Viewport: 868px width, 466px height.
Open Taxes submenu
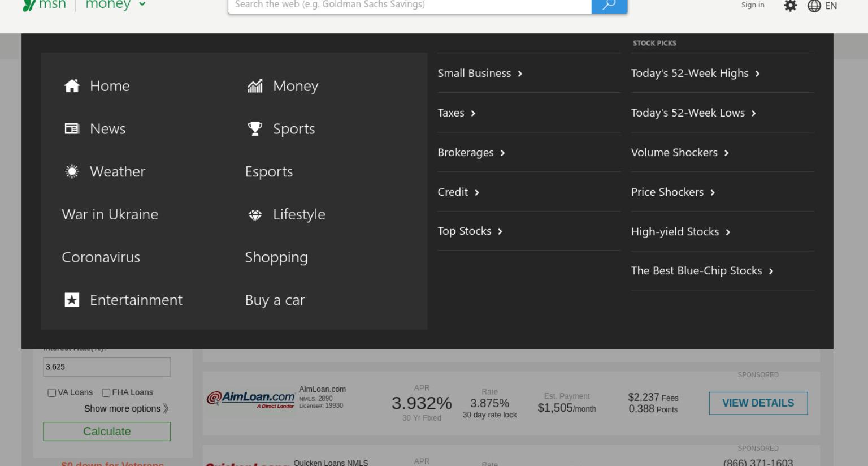coord(457,113)
